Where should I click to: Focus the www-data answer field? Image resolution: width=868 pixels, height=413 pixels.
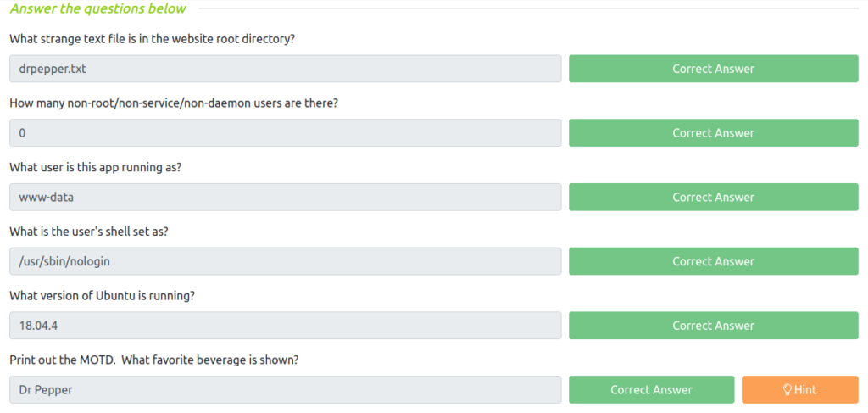coord(286,197)
